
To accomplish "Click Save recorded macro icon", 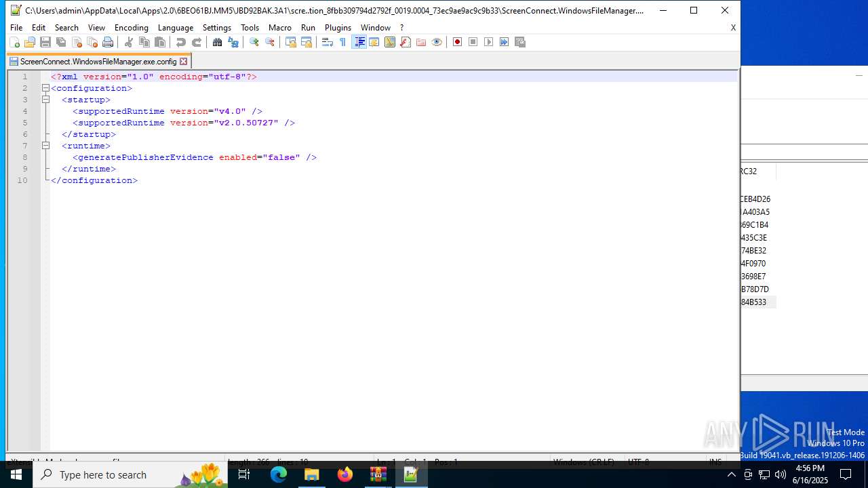I will pos(520,42).
